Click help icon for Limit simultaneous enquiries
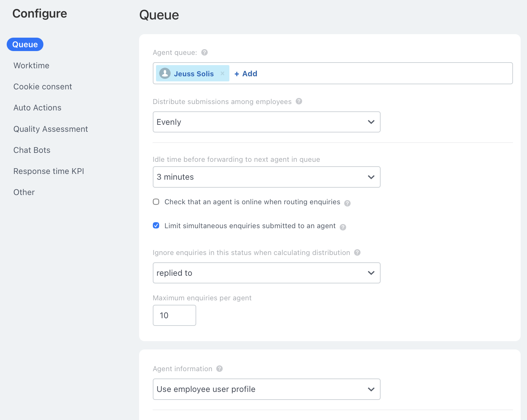The image size is (527, 420). [343, 227]
